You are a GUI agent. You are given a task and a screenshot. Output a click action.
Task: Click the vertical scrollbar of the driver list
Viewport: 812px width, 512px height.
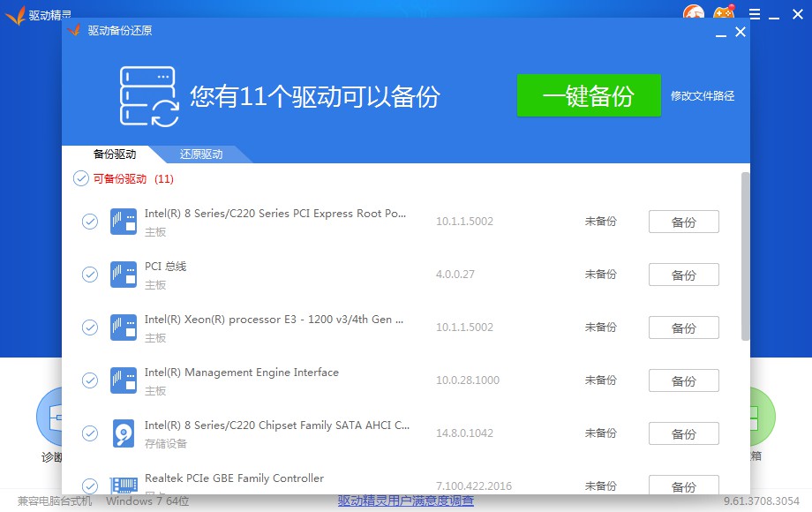746,256
